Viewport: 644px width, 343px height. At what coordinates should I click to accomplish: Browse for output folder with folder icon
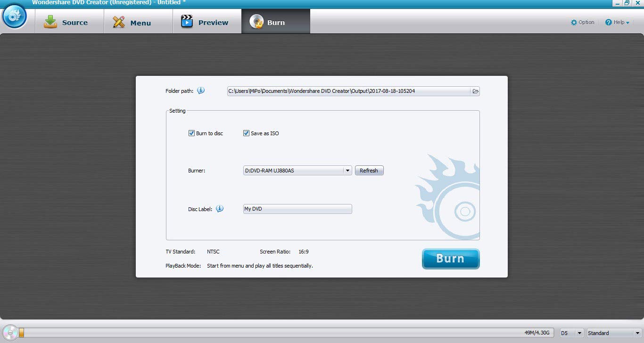pyautogui.click(x=475, y=91)
